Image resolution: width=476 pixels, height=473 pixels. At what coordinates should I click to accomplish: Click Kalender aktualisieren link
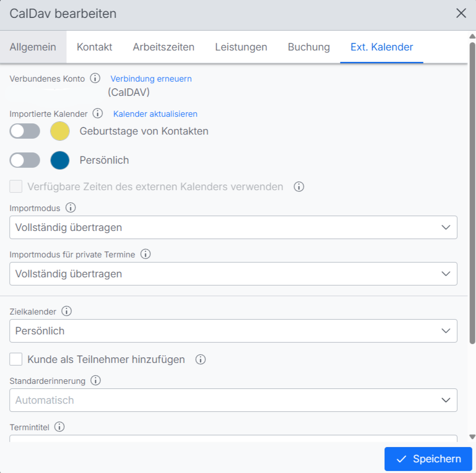155,114
